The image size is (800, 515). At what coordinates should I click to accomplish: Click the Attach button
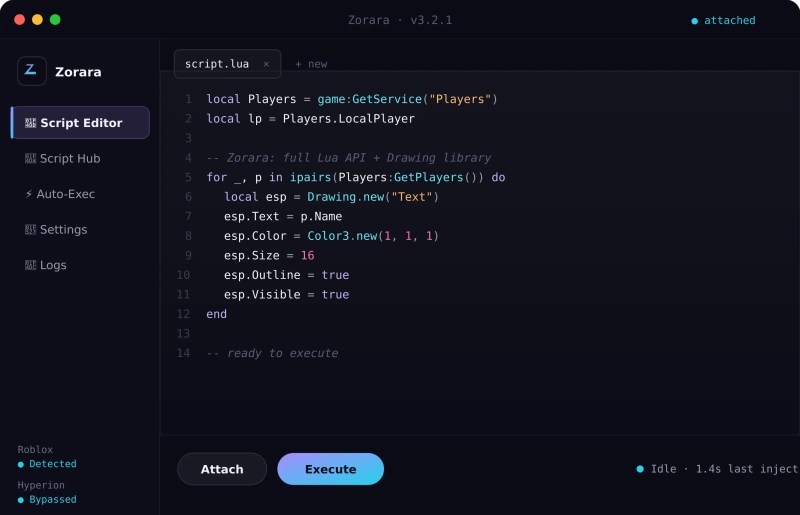(x=222, y=469)
